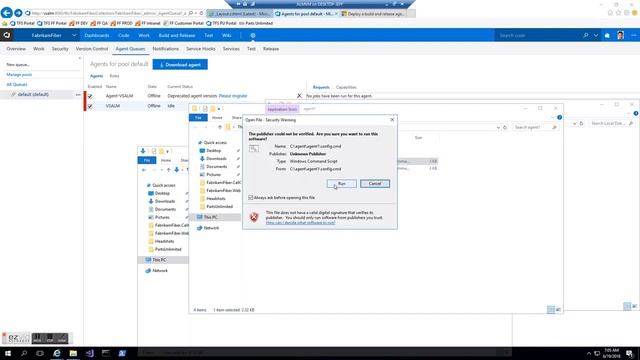Open File tab in agent1 Explorer window

[x=198, y=118]
